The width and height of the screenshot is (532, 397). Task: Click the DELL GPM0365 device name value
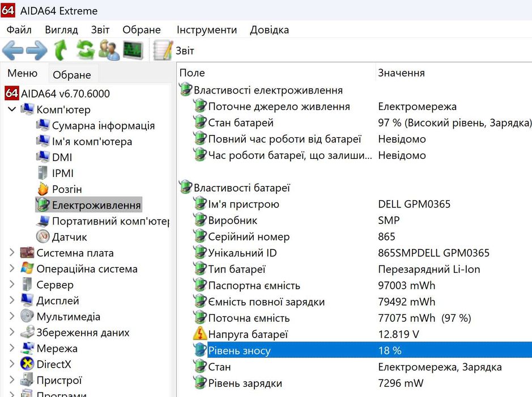[x=414, y=204]
